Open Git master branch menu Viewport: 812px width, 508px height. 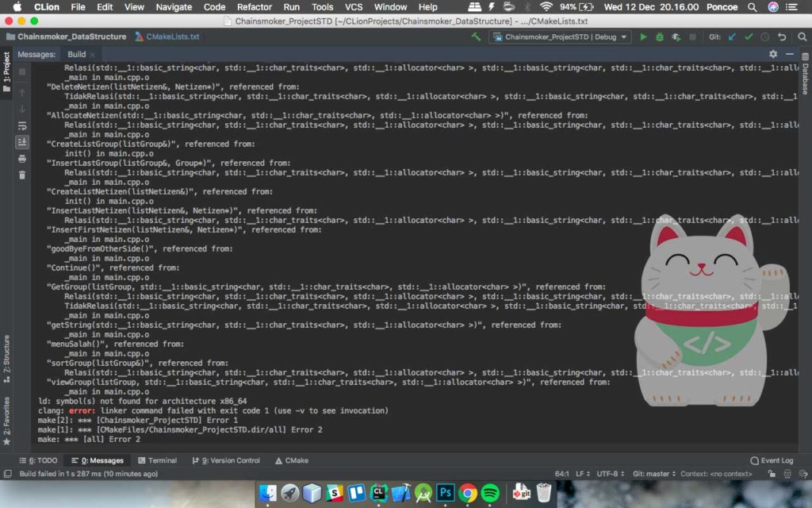coord(654,474)
